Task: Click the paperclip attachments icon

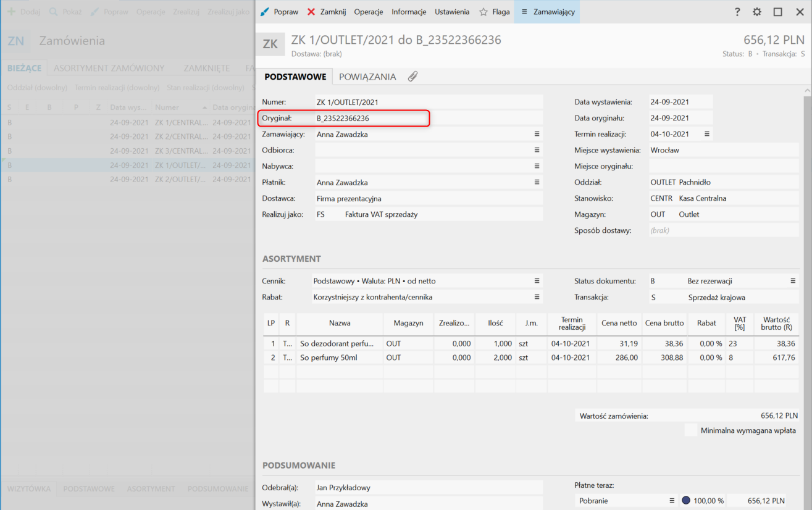Action: tap(412, 77)
